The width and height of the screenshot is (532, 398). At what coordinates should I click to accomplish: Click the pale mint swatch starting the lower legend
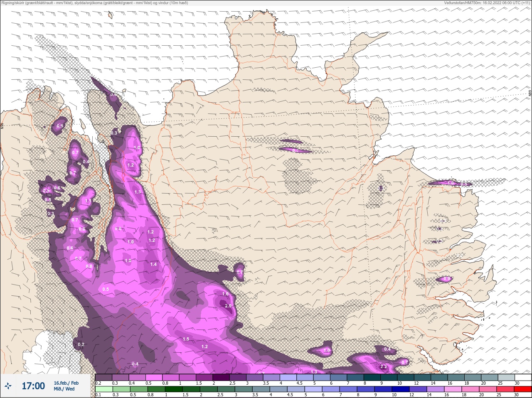coord(103,389)
